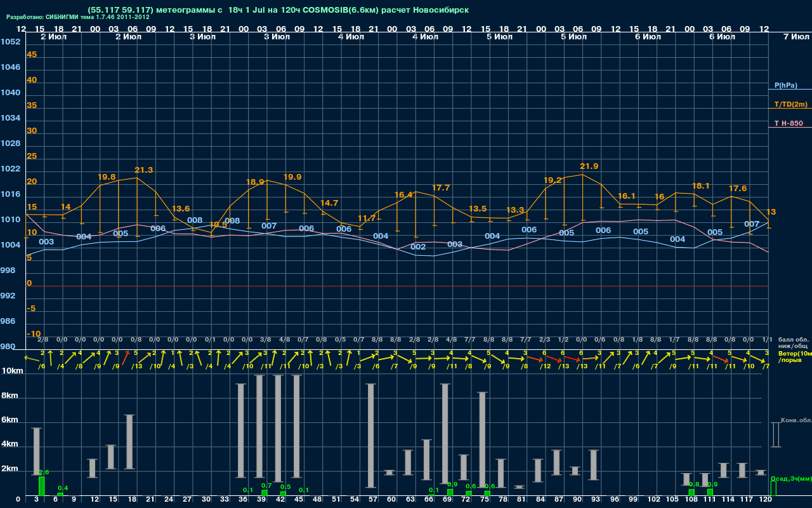Click the 4km cloud height axis label

tap(10, 444)
